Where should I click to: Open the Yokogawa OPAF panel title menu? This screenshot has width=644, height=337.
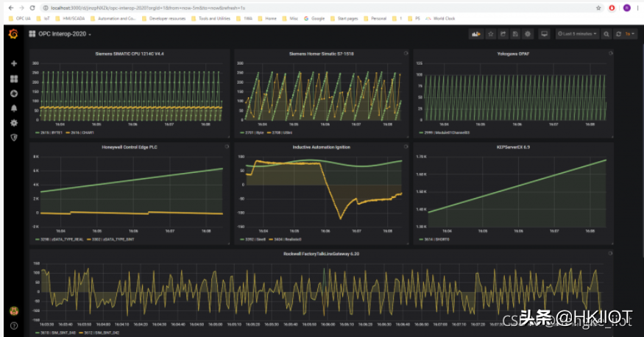pyautogui.click(x=513, y=54)
